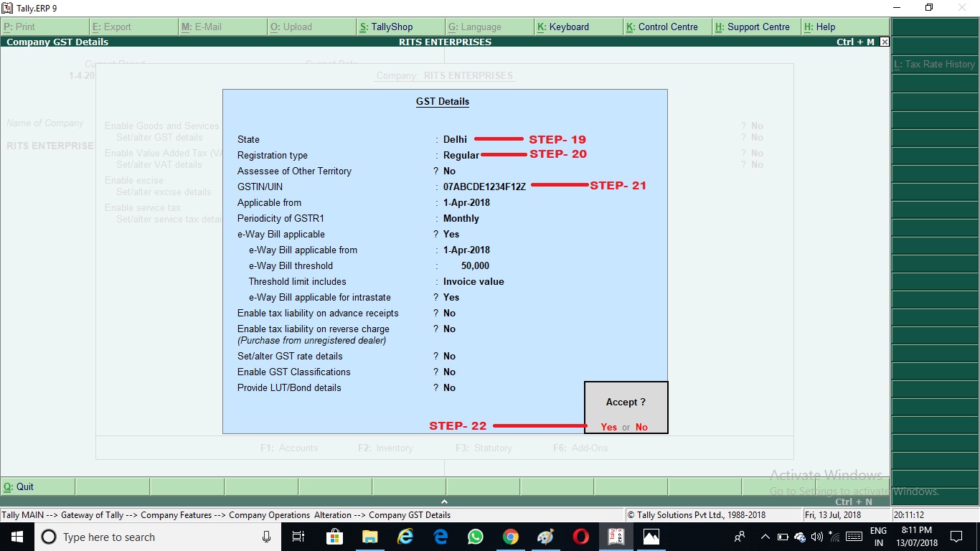Change Periodicity of GSTR1 from Monthly
This screenshot has height=551, width=980.
(461, 218)
